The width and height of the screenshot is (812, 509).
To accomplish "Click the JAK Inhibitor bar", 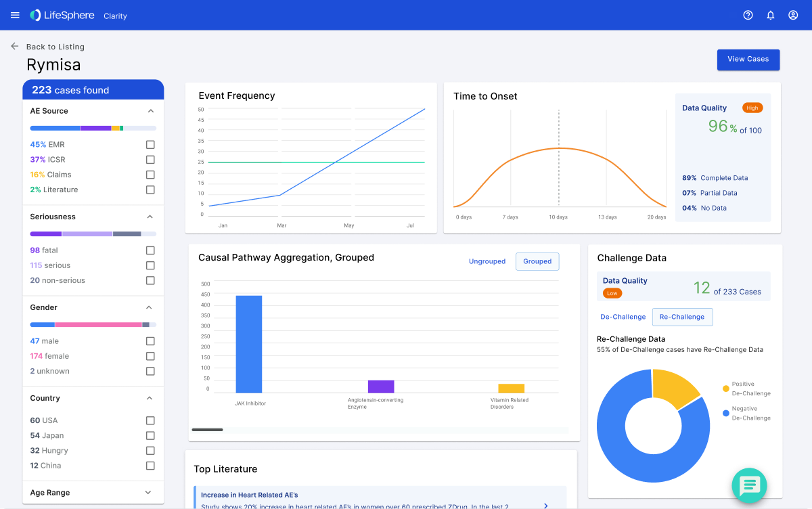I will [249, 344].
